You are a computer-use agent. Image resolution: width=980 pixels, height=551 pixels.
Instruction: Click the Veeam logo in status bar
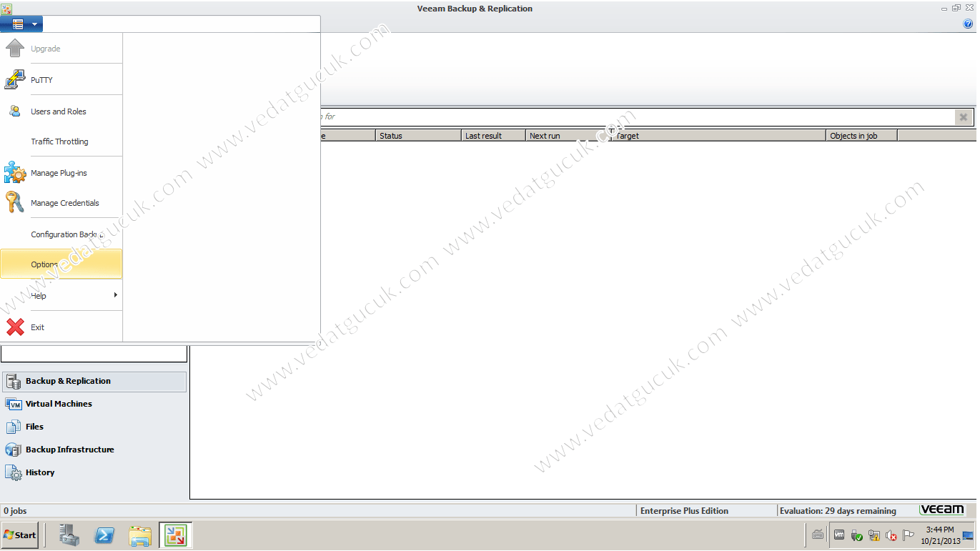point(942,510)
